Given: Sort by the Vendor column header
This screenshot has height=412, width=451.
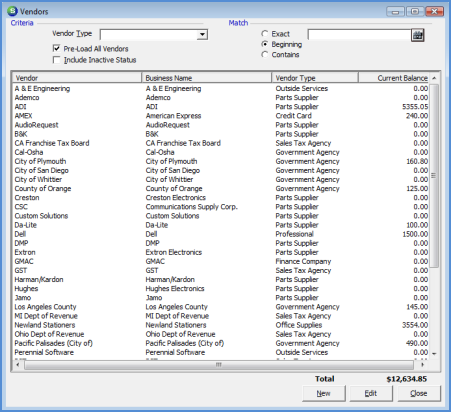Looking at the screenshot, I should [77, 78].
